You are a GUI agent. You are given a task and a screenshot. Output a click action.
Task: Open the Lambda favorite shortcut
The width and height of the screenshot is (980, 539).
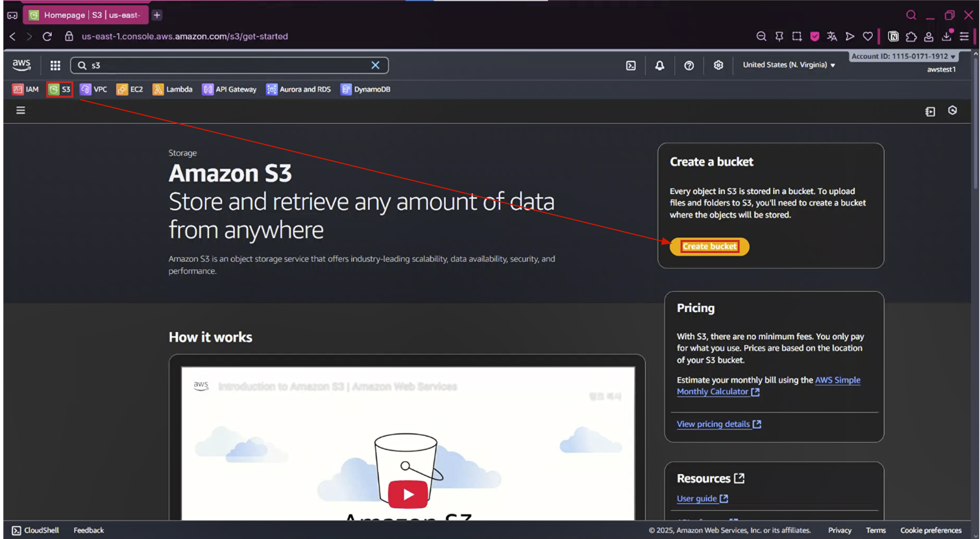pos(173,90)
